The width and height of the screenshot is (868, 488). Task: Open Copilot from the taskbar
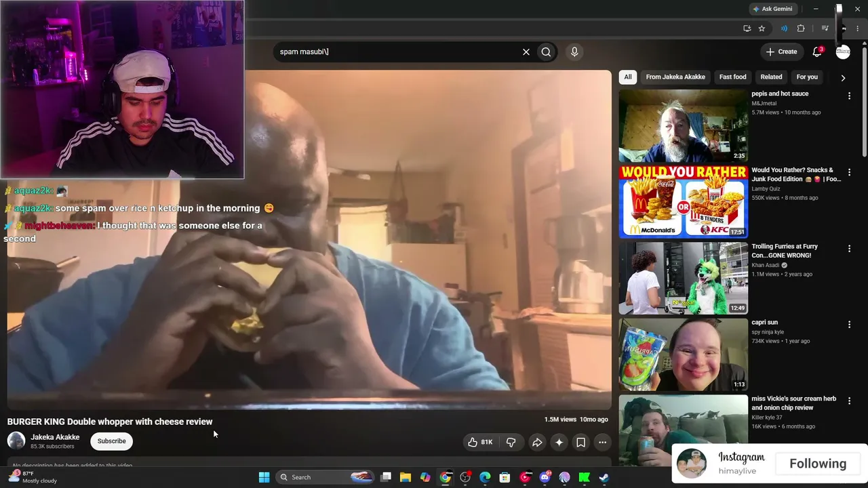[x=425, y=477]
